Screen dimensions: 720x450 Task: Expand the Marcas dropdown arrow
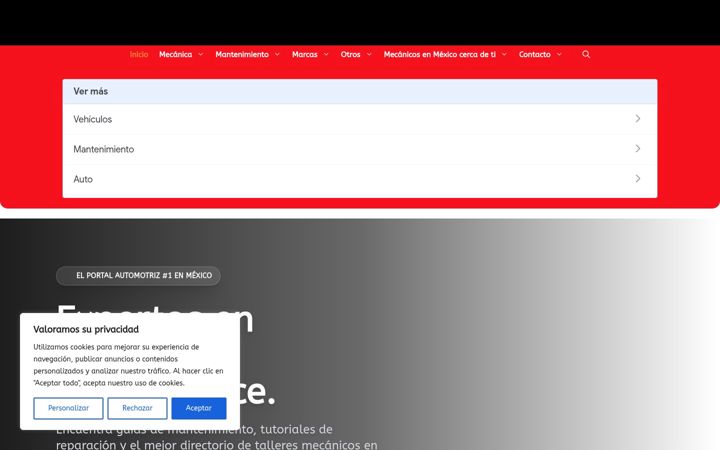coord(326,54)
